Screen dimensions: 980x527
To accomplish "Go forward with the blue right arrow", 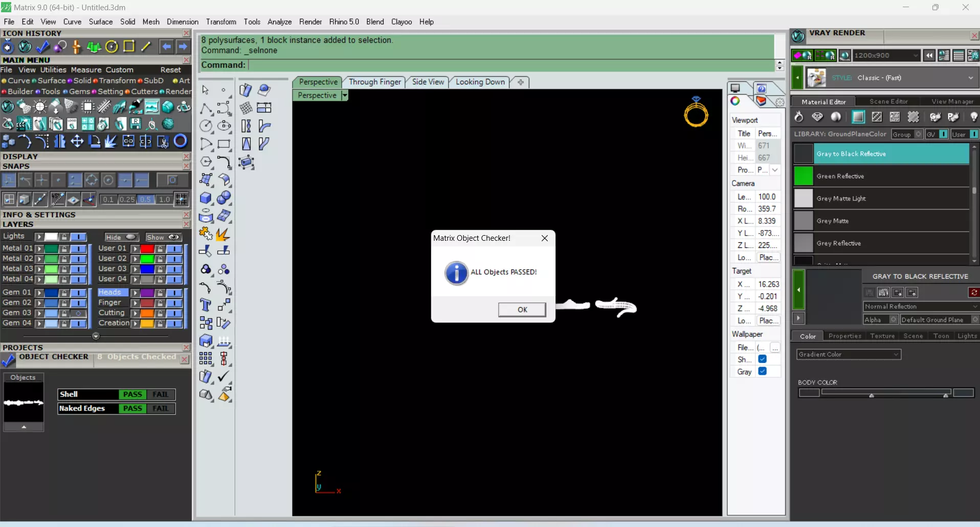I will coord(183,47).
